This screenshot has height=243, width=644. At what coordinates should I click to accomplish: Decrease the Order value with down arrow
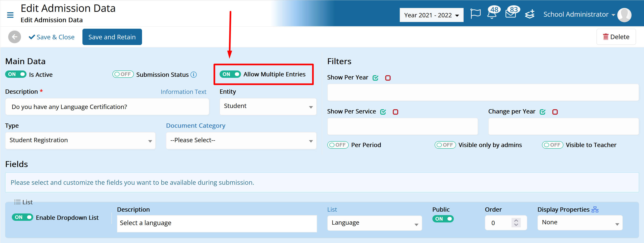pyautogui.click(x=516, y=225)
